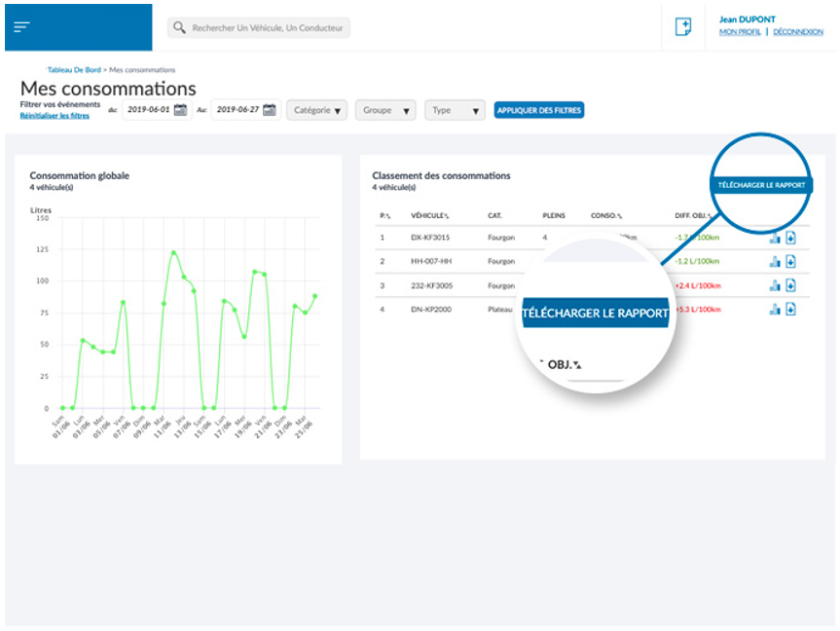View chart stats for 232-KF3005
This screenshot has width=840, height=631.
click(775, 285)
